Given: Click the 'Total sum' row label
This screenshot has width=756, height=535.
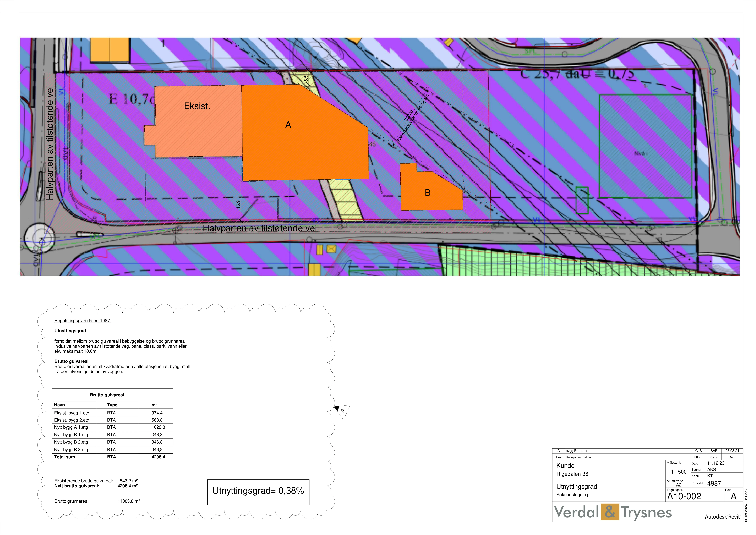Looking at the screenshot, I should click(65, 457).
